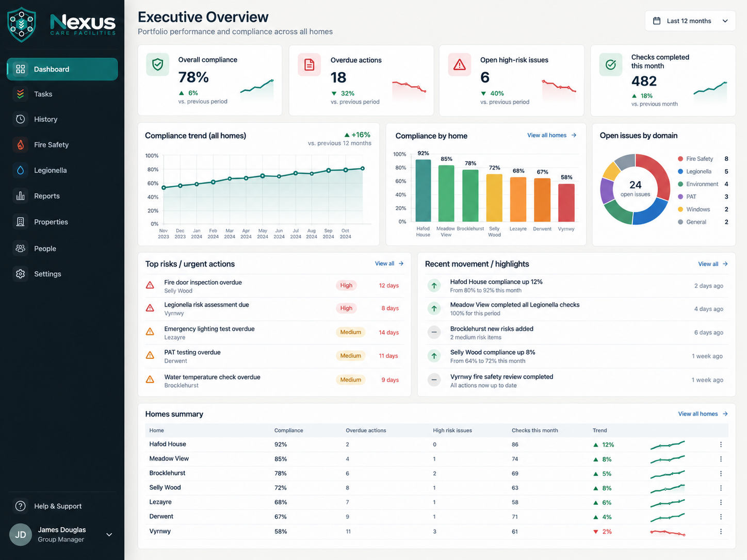Click the Help & Support question mark icon
Image resolution: width=747 pixels, height=560 pixels.
click(21, 506)
